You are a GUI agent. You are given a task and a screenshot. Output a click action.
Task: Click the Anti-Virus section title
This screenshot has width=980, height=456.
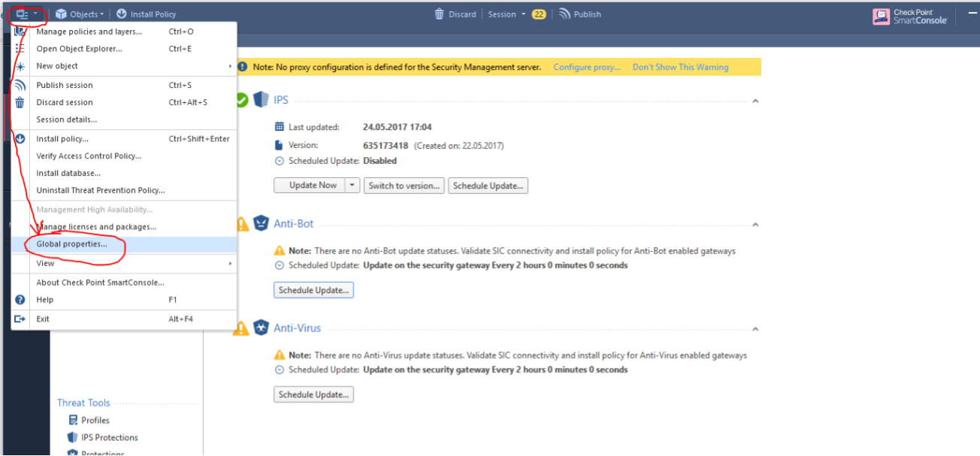coord(297,328)
